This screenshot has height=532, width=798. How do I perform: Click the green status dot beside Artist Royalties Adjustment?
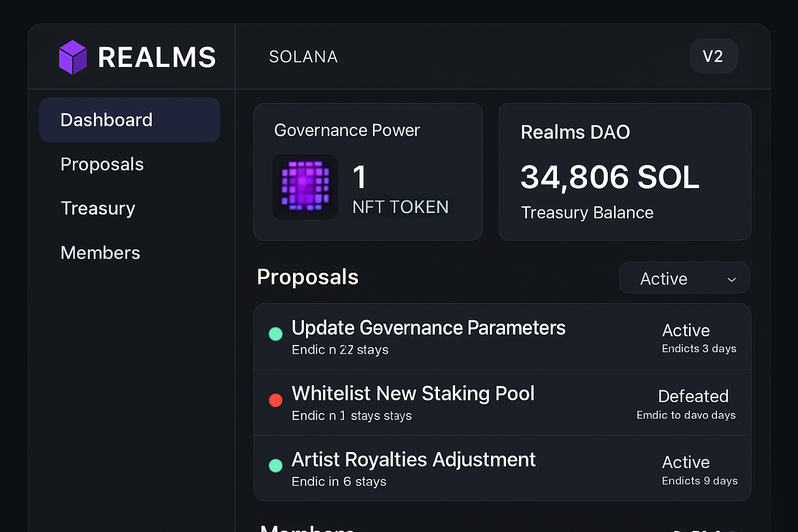coord(275,465)
